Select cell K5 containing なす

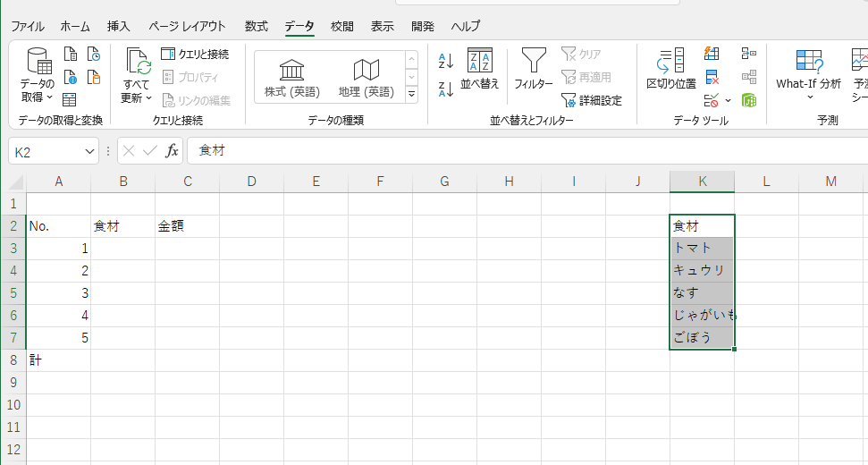[x=702, y=293]
